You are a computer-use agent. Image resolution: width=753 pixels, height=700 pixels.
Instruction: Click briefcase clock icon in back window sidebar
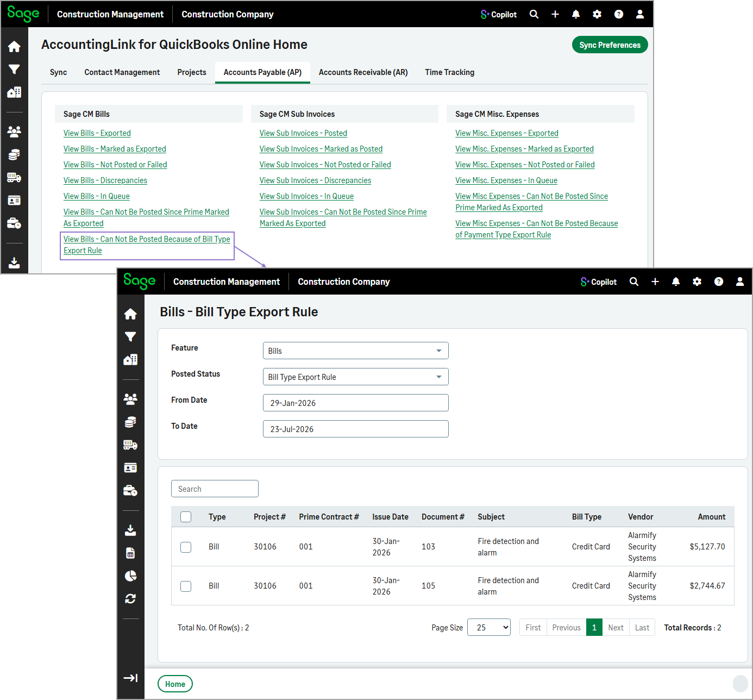point(14,223)
